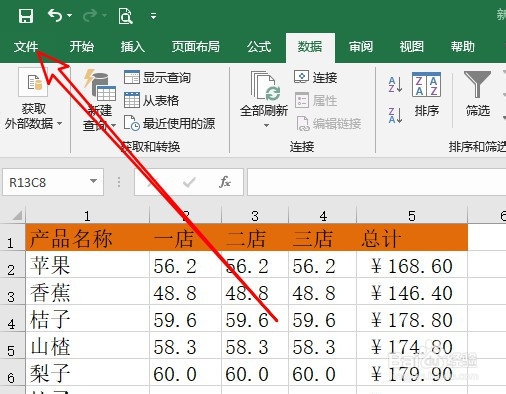506x394 pixels.
Task: Click the 编辑链接 button
Action: (x=329, y=124)
